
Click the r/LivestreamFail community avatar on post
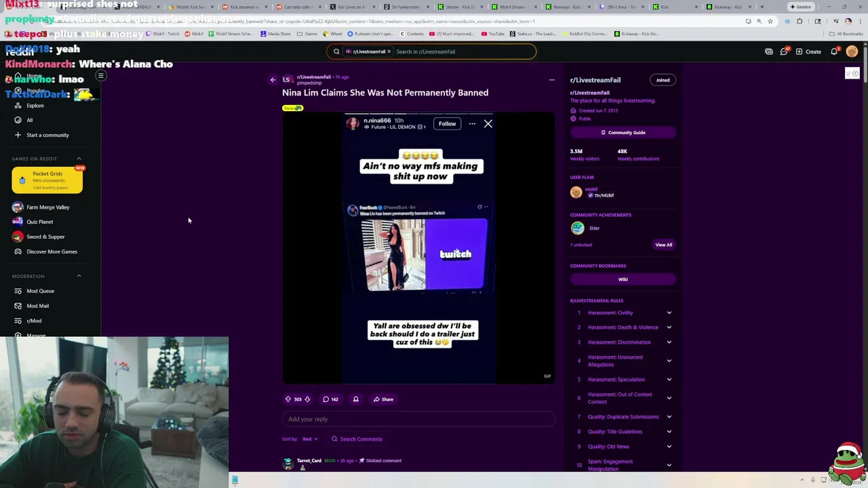pos(288,80)
